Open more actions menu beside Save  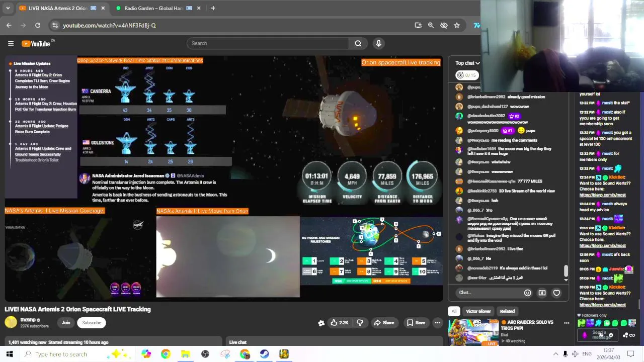tap(438, 323)
